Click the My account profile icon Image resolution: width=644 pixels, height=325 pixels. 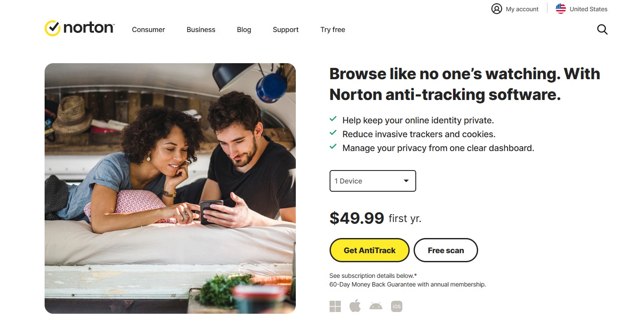[x=496, y=9]
